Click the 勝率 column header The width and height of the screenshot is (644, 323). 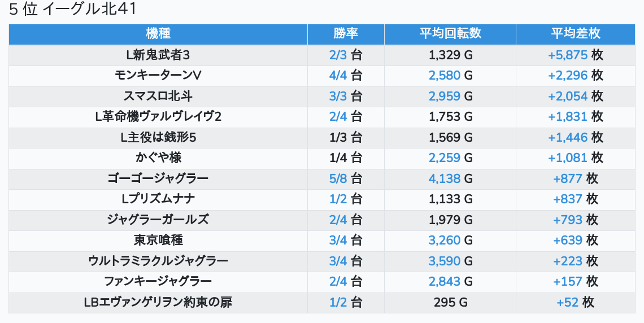pos(346,34)
